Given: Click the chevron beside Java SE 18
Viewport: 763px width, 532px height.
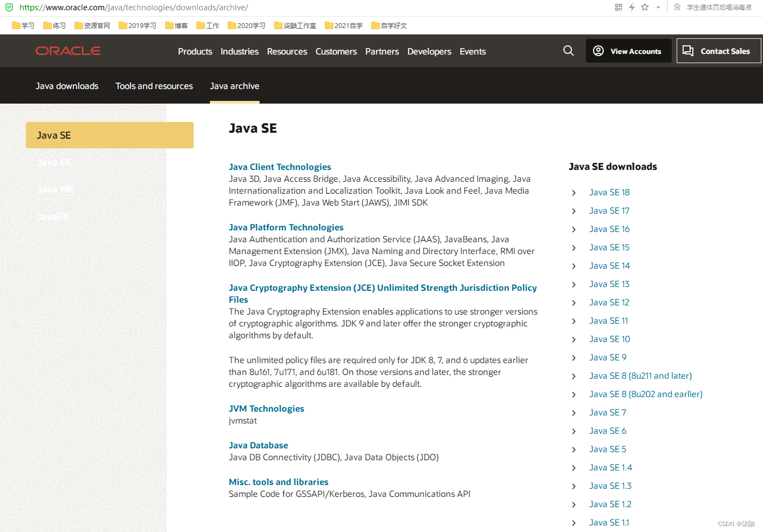Looking at the screenshot, I should tap(574, 193).
